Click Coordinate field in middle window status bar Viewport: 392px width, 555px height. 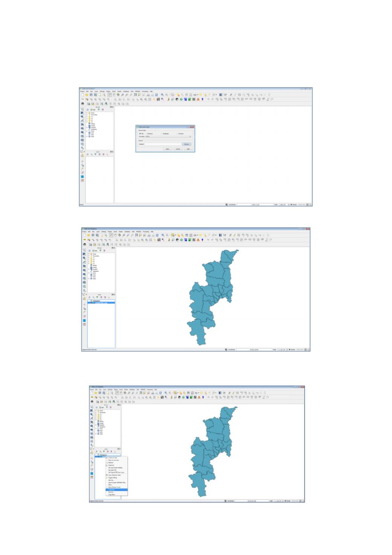pos(254,350)
